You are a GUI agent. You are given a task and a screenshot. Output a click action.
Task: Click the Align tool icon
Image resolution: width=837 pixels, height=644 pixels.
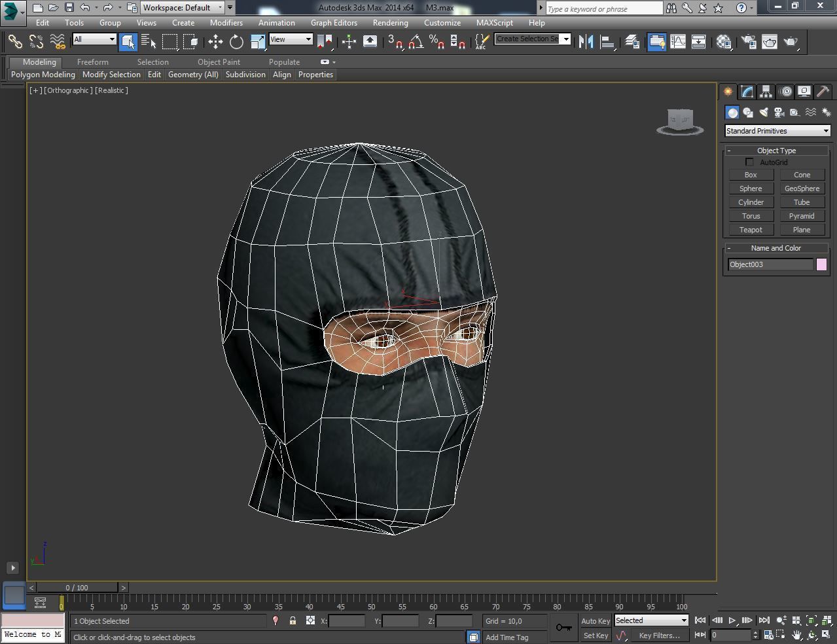tap(607, 42)
